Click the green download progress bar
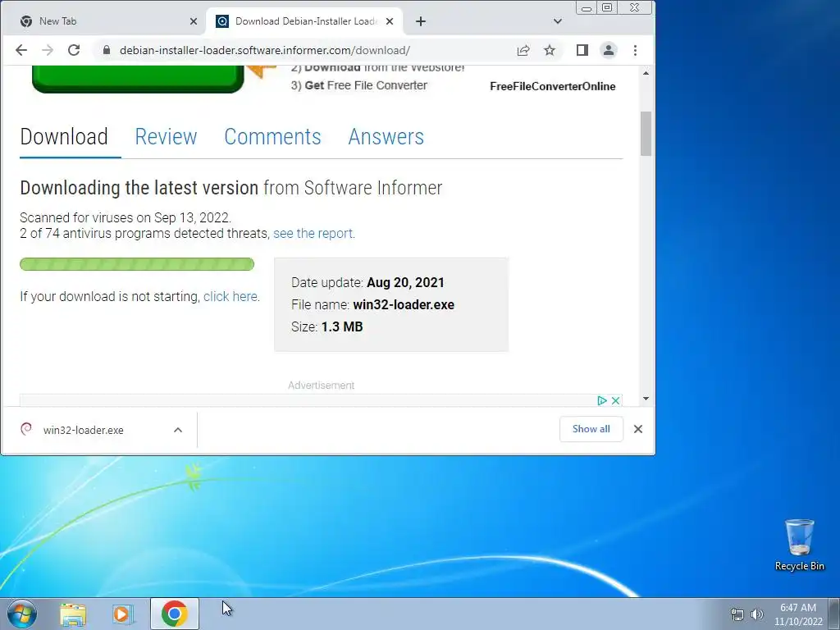This screenshot has height=630, width=840. 137,264
